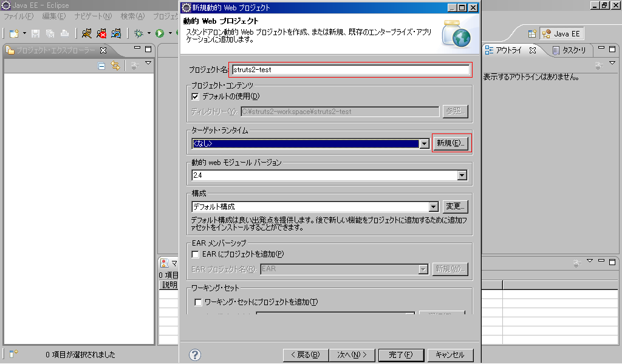This screenshot has height=364, width=622.
Task: Open the ナビゲート(N) menu
Action: tap(93, 16)
